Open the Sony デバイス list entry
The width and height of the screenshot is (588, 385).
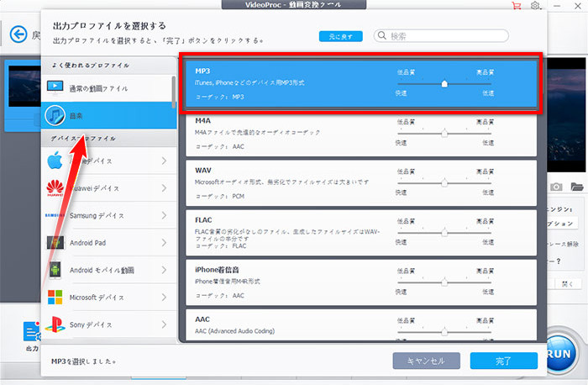108,324
